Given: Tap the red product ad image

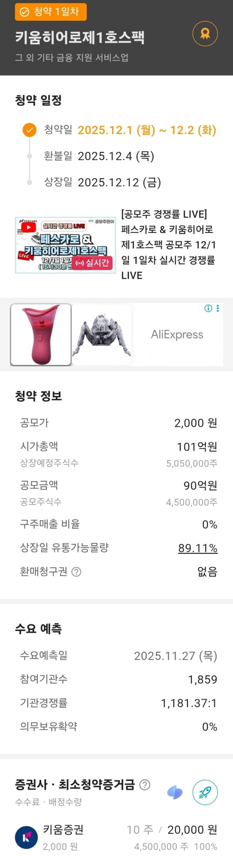Looking at the screenshot, I should click(41, 334).
